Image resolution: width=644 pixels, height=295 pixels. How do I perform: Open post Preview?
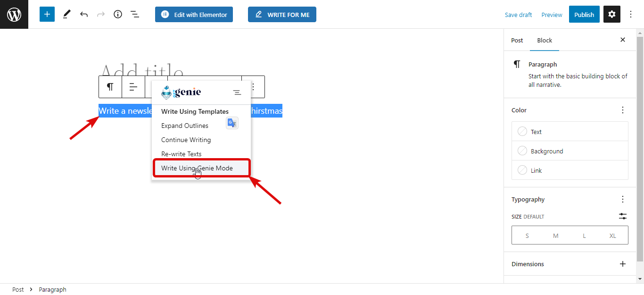tap(552, 15)
